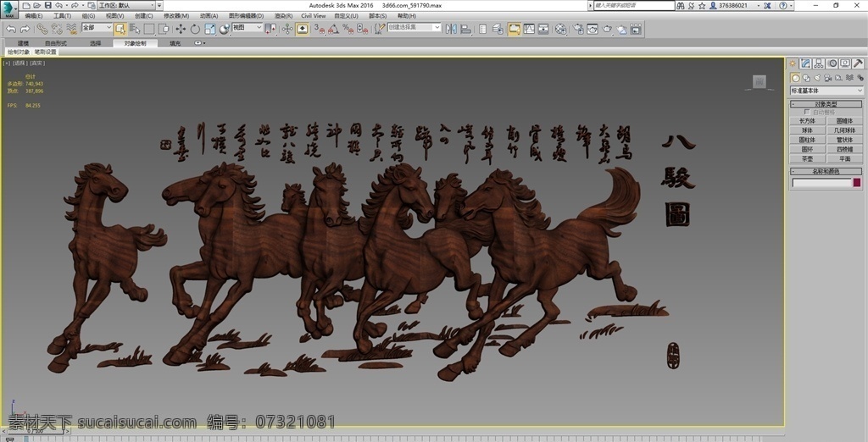Open the Hierarchy command panel tab
868x442 pixels.
(819, 64)
